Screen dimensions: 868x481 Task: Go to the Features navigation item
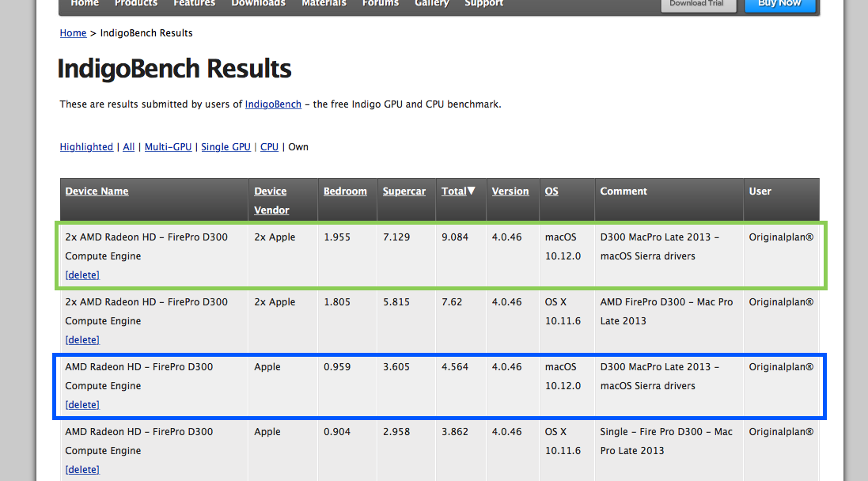tap(195, 3)
